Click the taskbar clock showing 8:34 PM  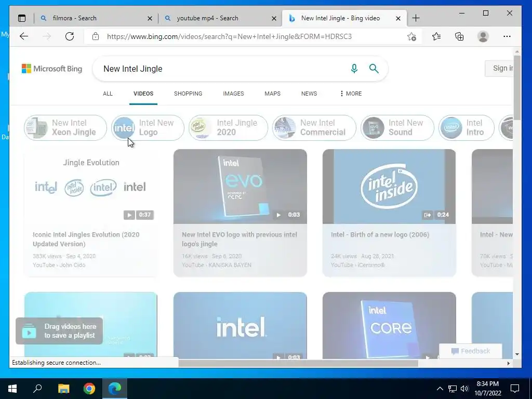(x=487, y=389)
